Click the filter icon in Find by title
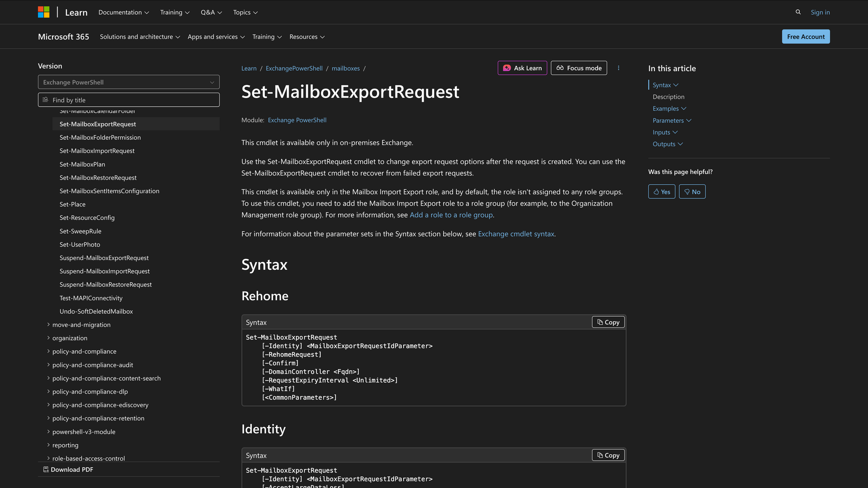Screen dimensions: 868x488 pos(45,100)
